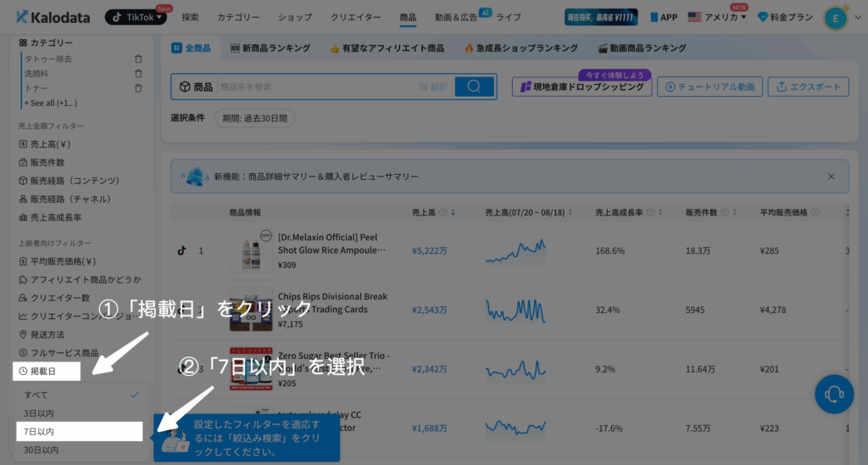Click 現地倉庫ドロップシッピング button

pyautogui.click(x=581, y=87)
